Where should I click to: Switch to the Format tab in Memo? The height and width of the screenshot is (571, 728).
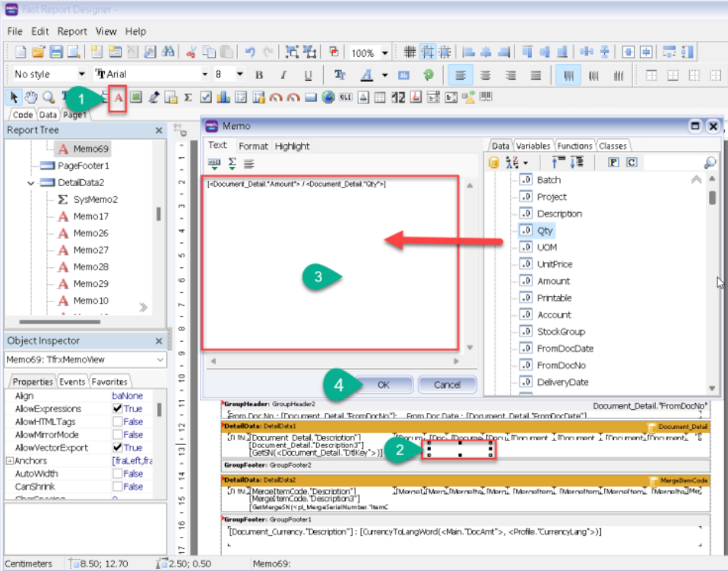(253, 146)
